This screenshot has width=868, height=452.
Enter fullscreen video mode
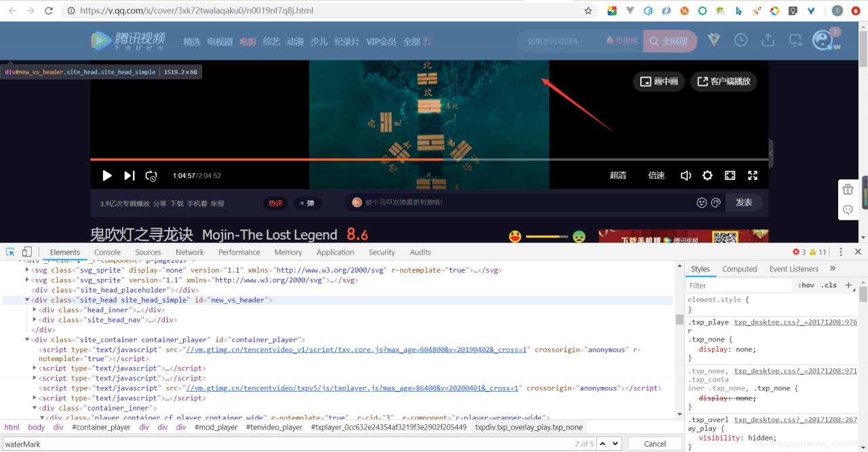(752, 176)
